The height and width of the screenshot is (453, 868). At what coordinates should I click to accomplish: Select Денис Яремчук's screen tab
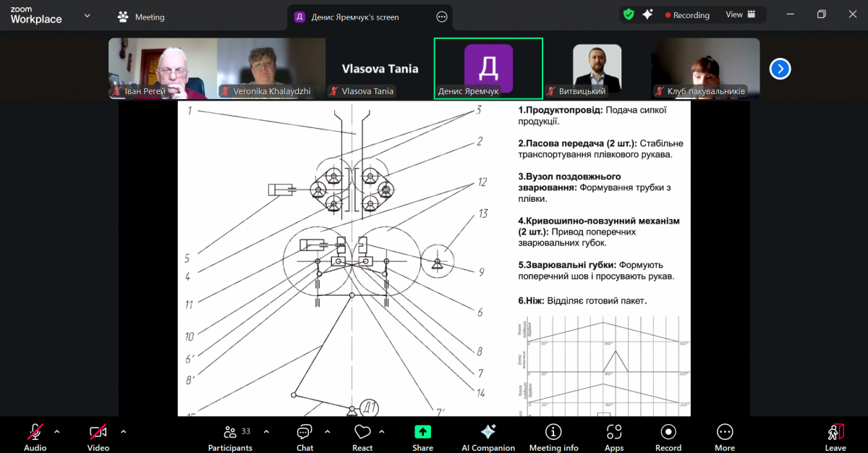tap(354, 17)
